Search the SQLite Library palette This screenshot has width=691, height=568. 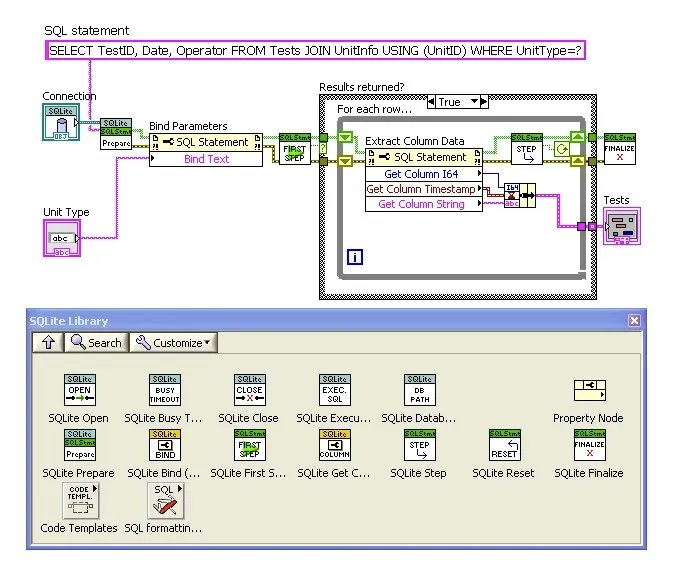click(97, 342)
